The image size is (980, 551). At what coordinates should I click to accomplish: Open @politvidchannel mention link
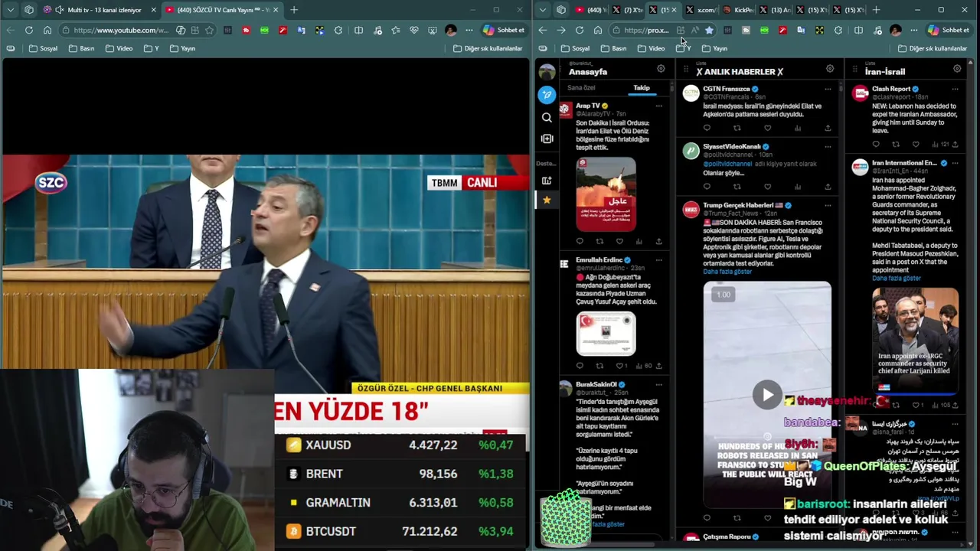pos(727,164)
